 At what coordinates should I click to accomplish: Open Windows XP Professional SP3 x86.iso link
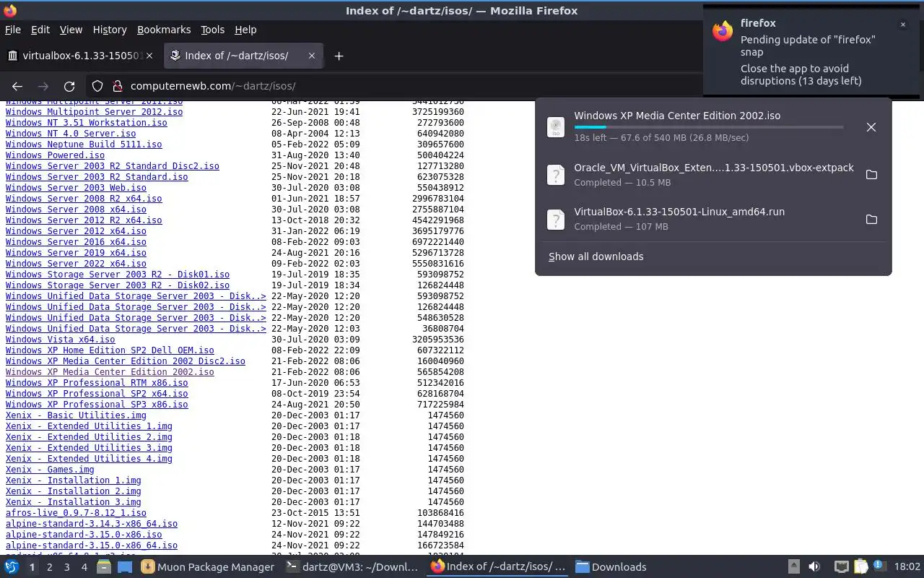[97, 405]
